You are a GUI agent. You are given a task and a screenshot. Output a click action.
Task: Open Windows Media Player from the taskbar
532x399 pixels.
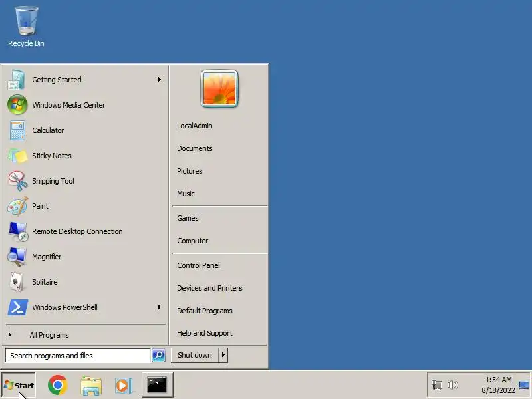(123, 386)
